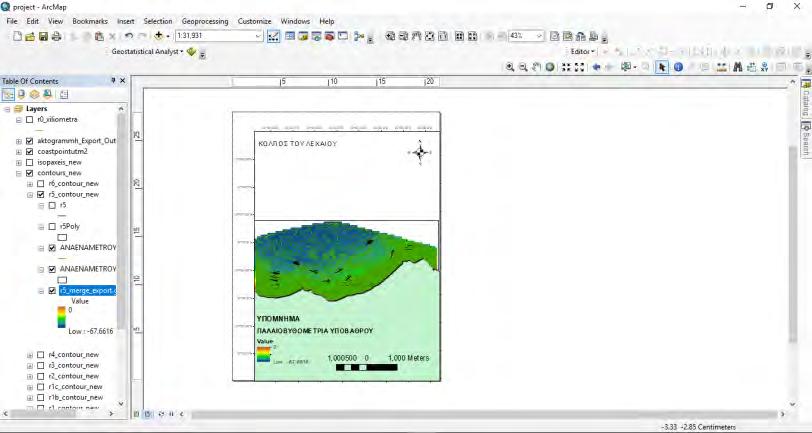Image resolution: width=812 pixels, height=433 pixels.
Task: Uncheck the r5_contour_new layer
Action: click(x=40, y=195)
